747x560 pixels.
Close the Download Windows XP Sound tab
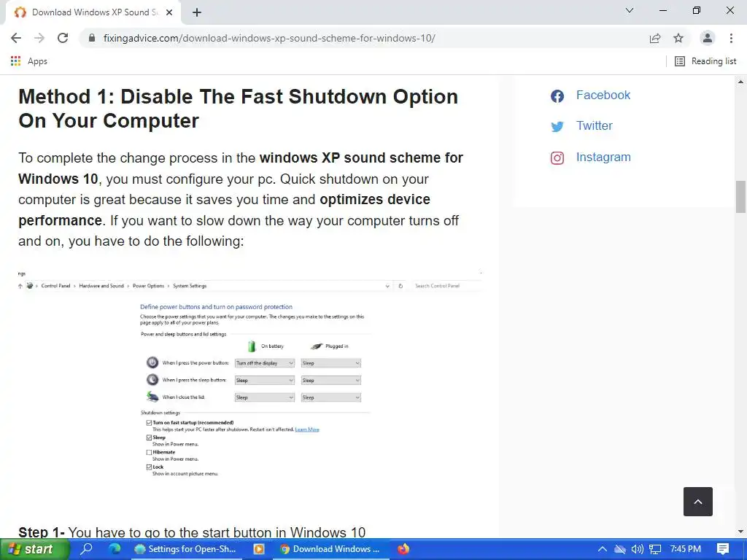[x=169, y=12]
